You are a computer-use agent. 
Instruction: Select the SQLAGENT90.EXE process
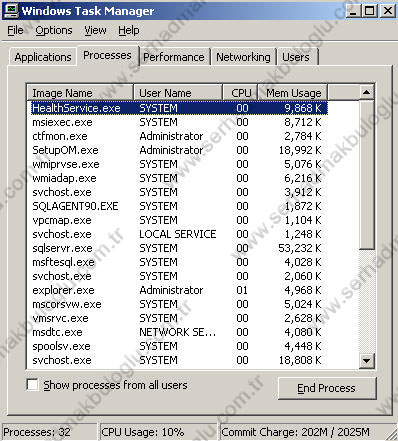tap(179, 206)
